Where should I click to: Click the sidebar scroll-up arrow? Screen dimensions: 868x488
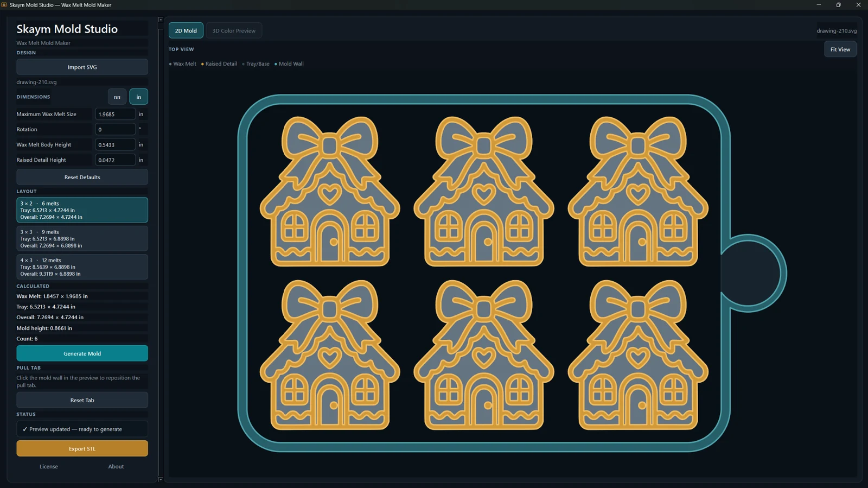click(x=160, y=20)
